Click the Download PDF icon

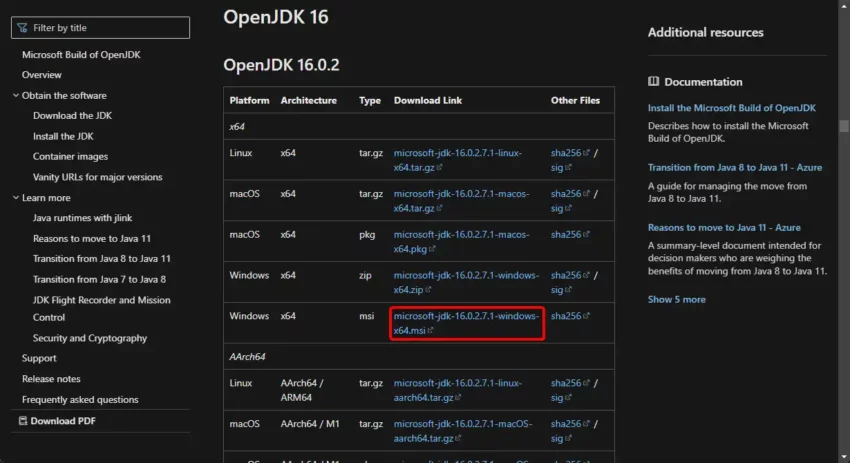23,421
